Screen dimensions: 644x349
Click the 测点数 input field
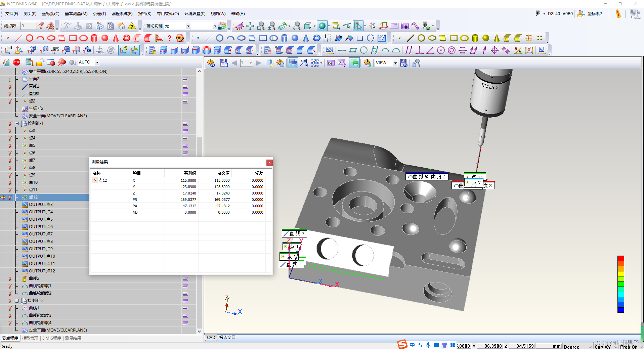28,26
